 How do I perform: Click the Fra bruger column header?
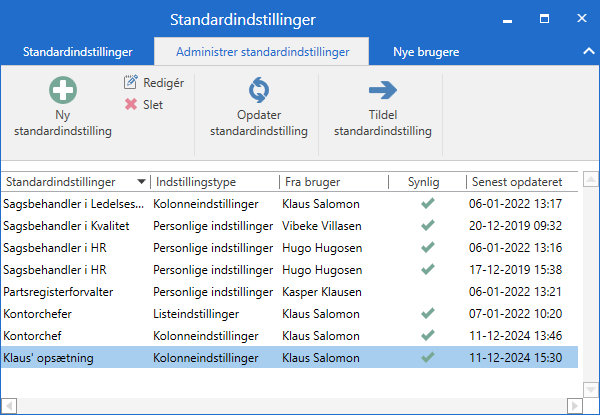312,182
